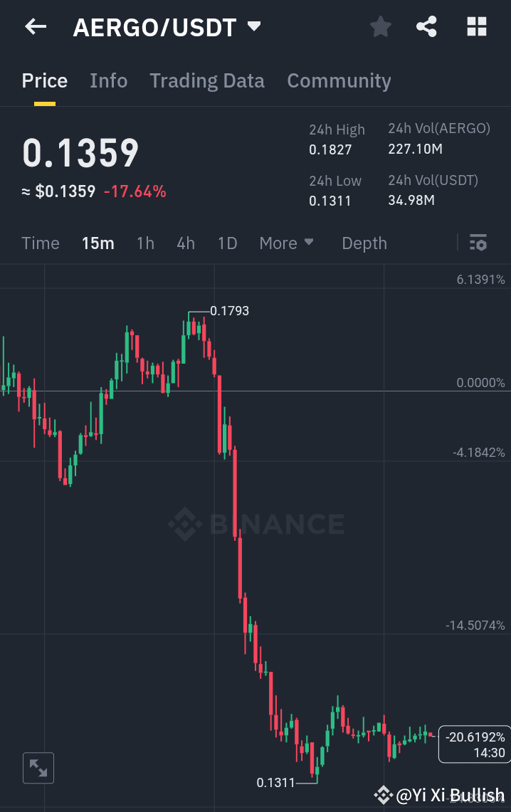Open the Community tab
The image size is (511, 812).
coord(339,80)
